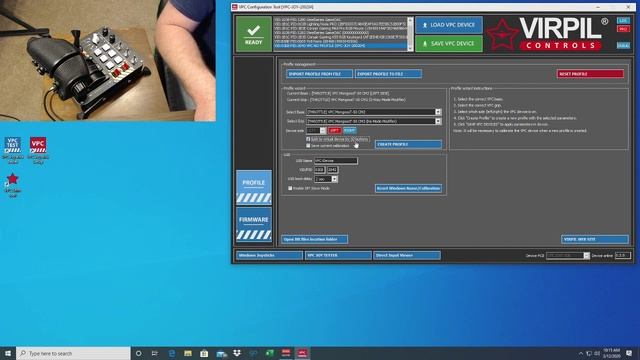This screenshot has height=360, width=640.
Task: Click VIRPIL WEB SITE button
Action: click(x=595, y=239)
